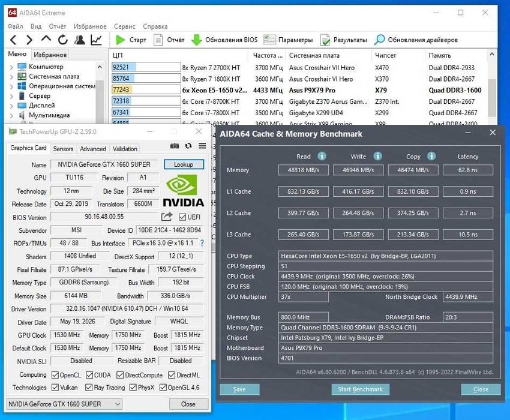This screenshot has height=420, width=510.
Task: Open Результаты results in toolbar
Action: pyautogui.click(x=343, y=40)
